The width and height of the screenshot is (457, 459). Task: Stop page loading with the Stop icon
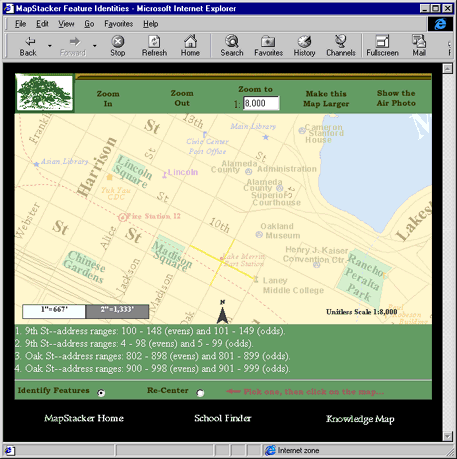click(118, 42)
